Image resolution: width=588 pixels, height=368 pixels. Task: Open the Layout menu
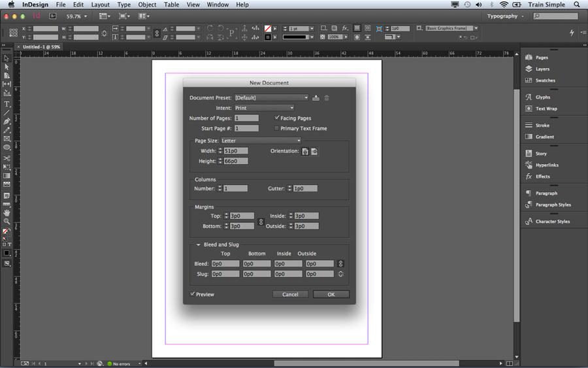tap(100, 5)
